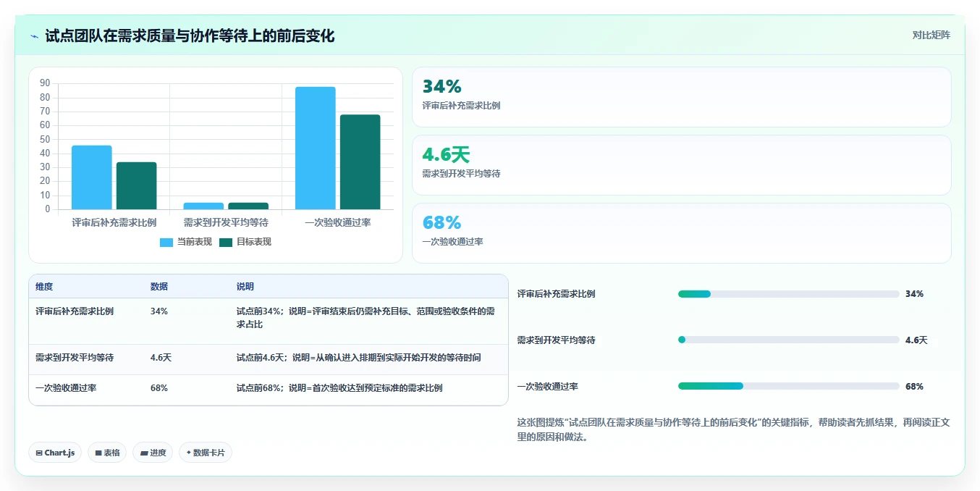Click the 需求到开发平均等待 progress bar
980x491 pixels.
[x=789, y=340]
